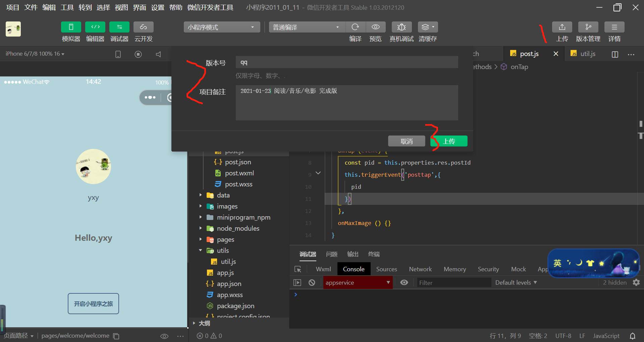This screenshot has width=644, height=342.
Task: Open the 文件 menu
Action: (31, 7)
